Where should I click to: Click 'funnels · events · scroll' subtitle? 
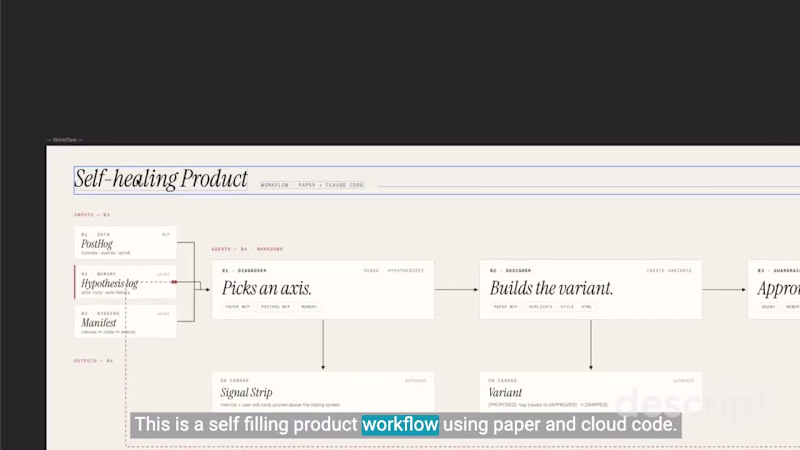tap(106, 253)
